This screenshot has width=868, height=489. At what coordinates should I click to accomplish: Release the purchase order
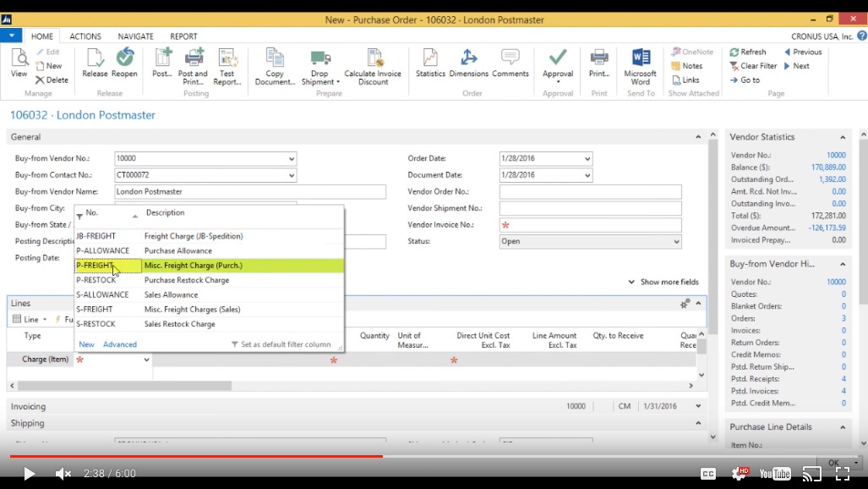point(95,63)
